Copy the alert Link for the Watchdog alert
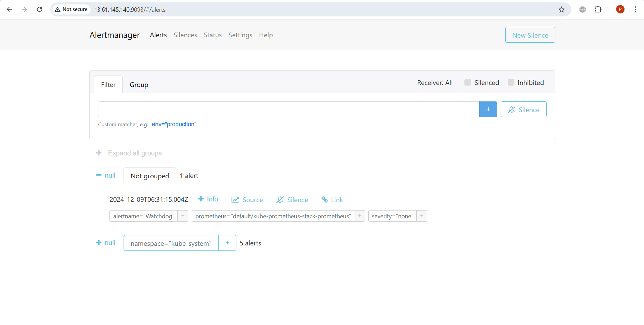Viewport: 644px width, 325px height. pos(332,199)
